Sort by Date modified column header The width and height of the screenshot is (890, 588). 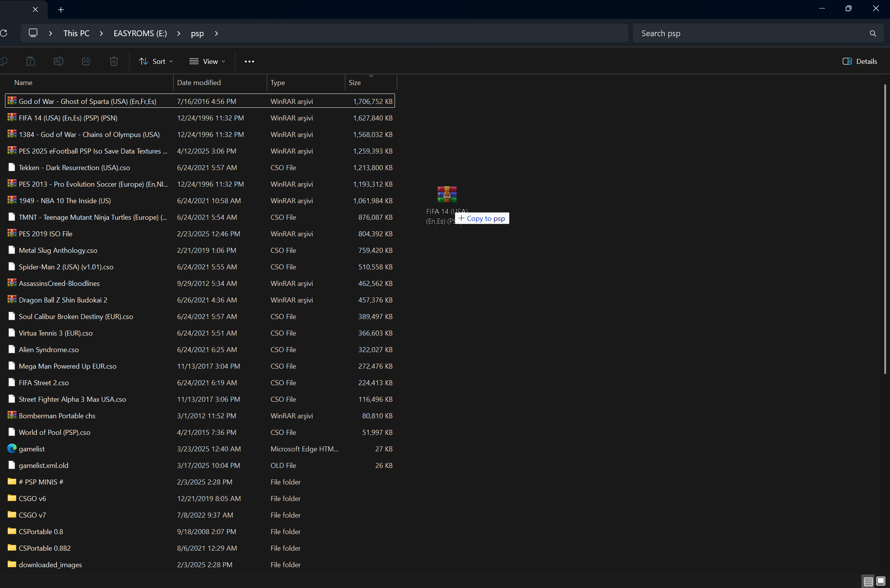click(220, 83)
